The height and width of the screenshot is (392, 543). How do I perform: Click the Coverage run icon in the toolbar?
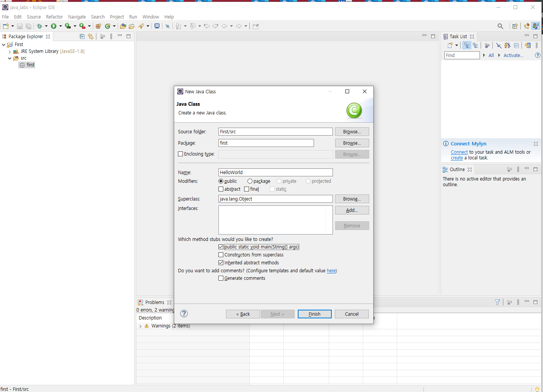(x=68, y=26)
